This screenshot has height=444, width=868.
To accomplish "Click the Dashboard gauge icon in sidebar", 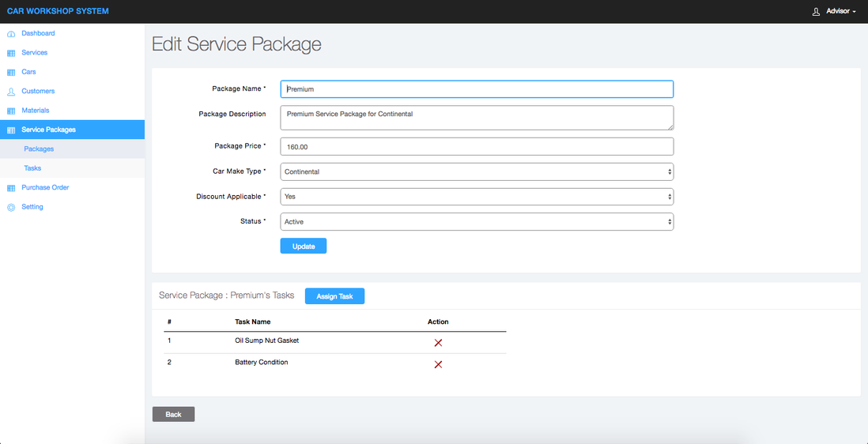I will click(11, 34).
